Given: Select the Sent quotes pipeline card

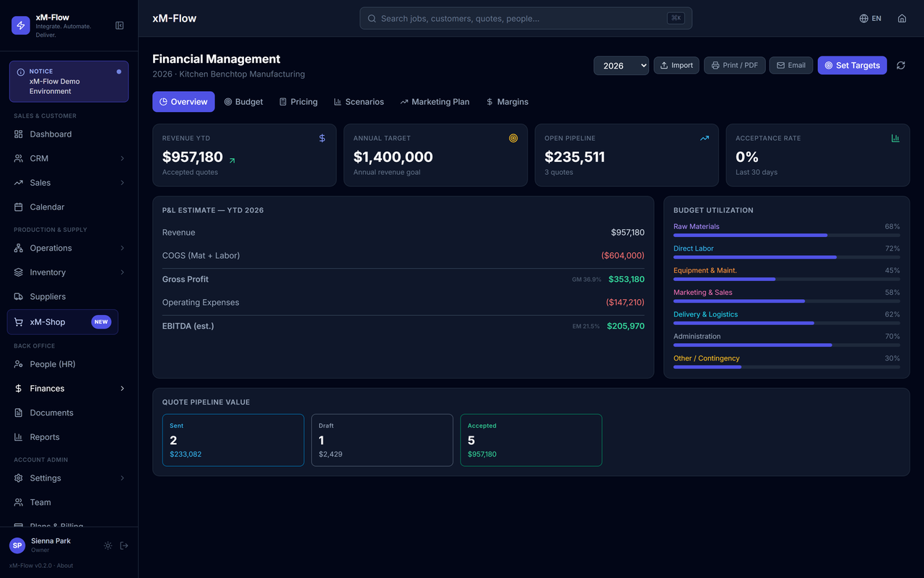Looking at the screenshot, I should point(233,440).
